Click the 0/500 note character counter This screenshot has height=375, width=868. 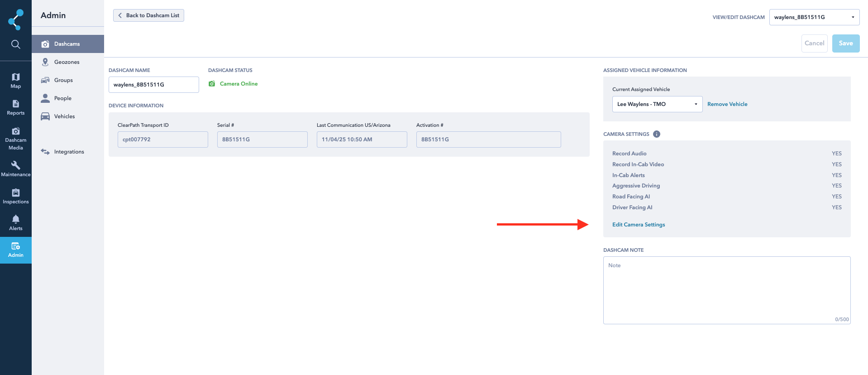(x=842, y=319)
